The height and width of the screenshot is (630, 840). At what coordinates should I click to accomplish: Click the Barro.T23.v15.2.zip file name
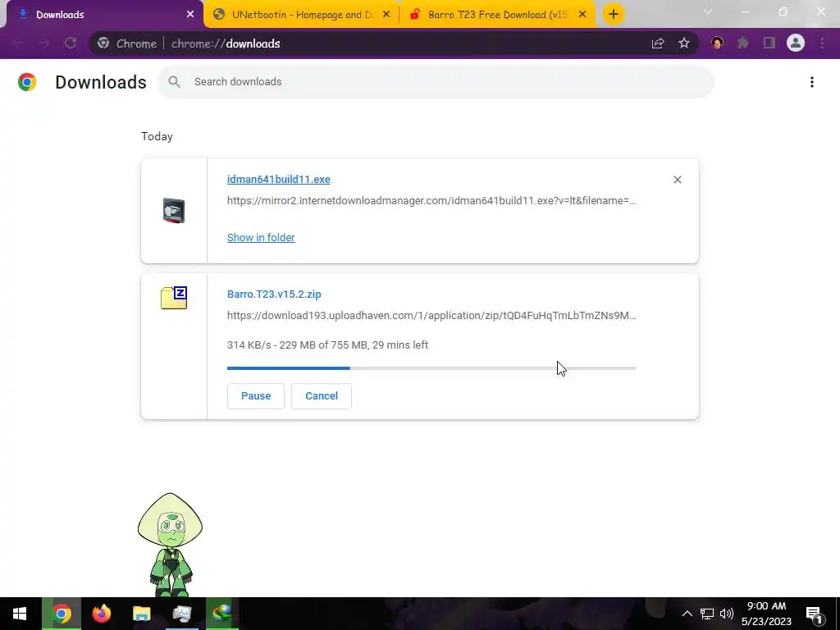point(274,294)
